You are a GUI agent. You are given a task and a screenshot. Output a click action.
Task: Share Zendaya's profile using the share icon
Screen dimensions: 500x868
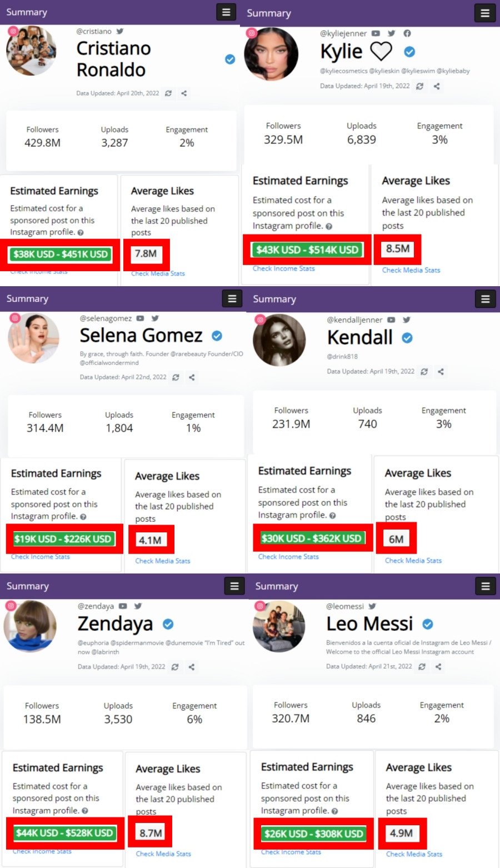[192, 667]
